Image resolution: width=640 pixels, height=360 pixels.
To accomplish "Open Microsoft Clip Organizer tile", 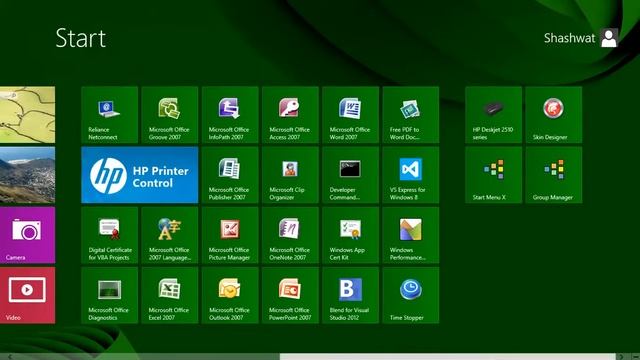I will point(290,175).
